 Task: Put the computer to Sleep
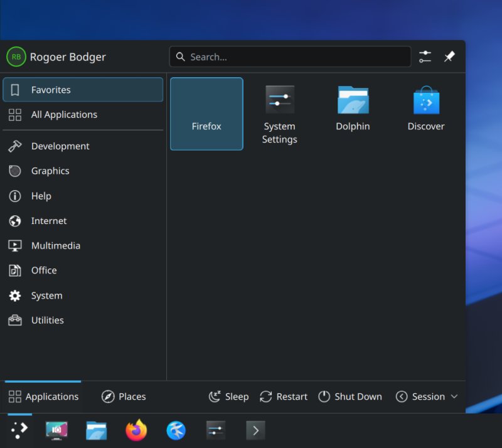(x=229, y=397)
